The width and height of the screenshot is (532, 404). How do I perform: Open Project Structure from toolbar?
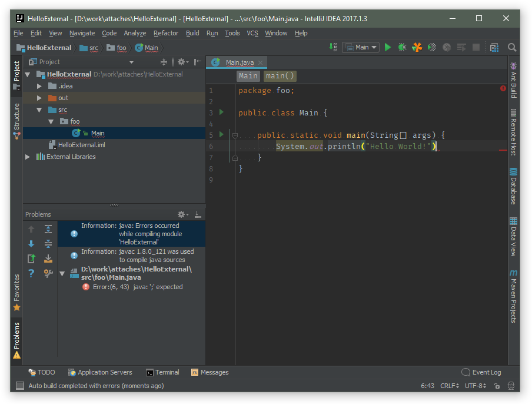pos(494,47)
